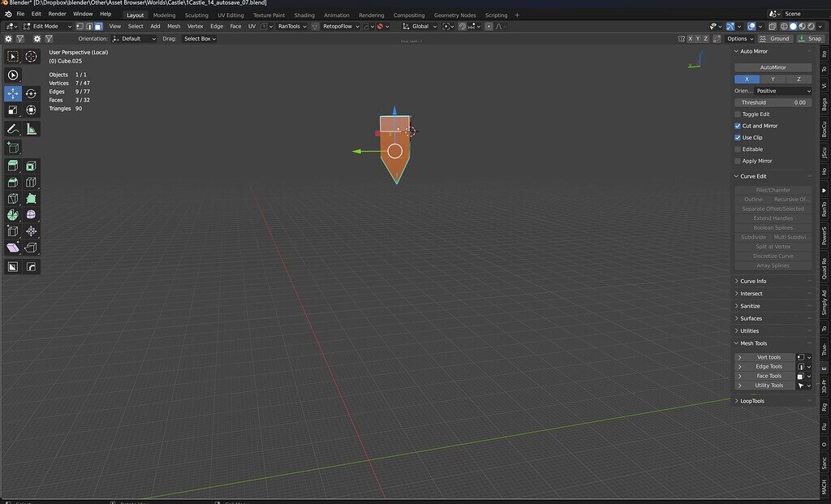831x504 pixels.
Task: Switch to the UV Editing workspace tab
Action: [230, 14]
